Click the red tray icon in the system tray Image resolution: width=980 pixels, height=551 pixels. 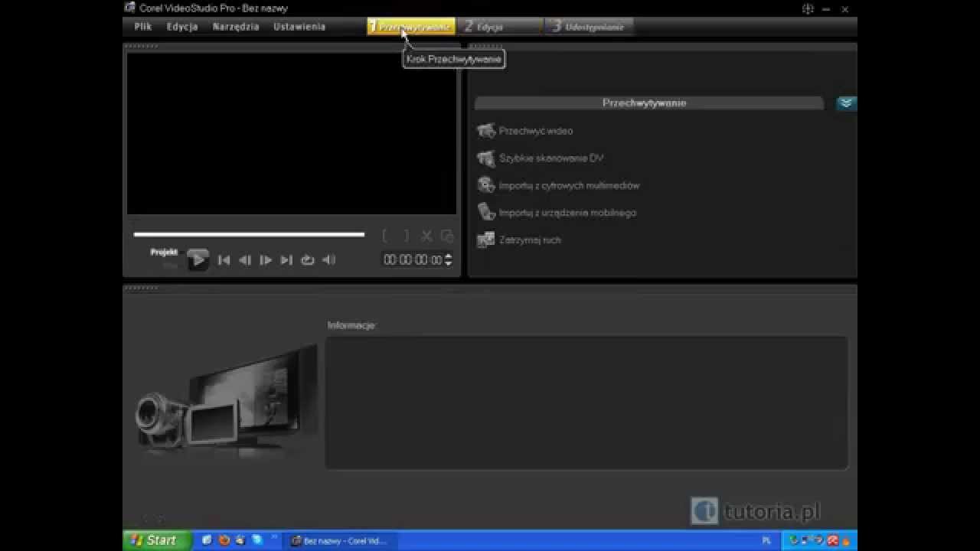(x=833, y=540)
